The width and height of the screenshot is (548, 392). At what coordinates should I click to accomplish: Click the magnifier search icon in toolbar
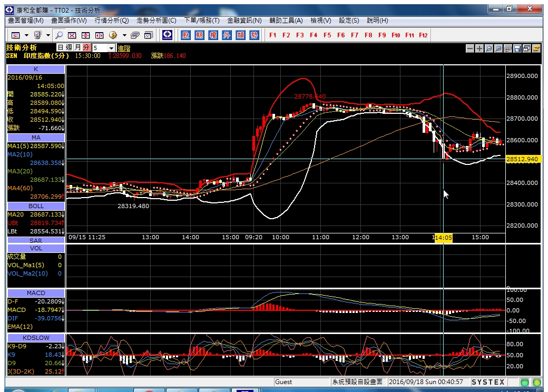pos(59,35)
